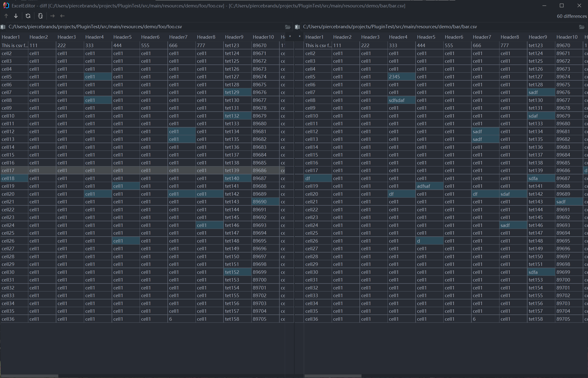Select highlighted cell18 in the left table

pyautogui.click(x=14, y=178)
